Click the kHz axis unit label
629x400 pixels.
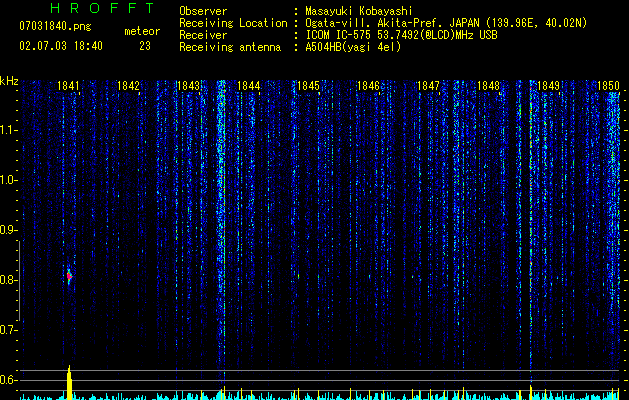pyautogui.click(x=9, y=81)
